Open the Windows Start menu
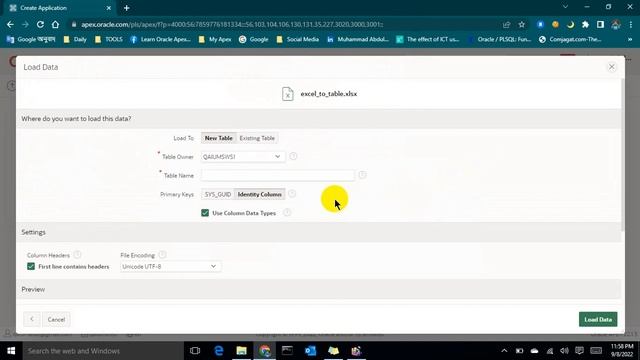640x360 pixels. (11, 351)
